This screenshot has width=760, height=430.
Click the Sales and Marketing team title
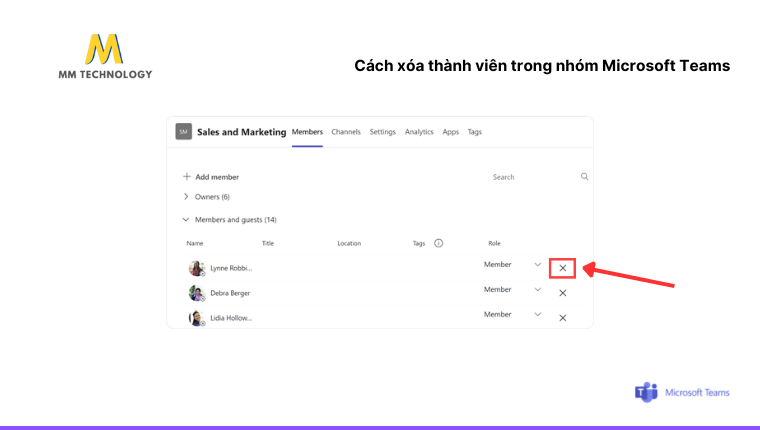tap(241, 132)
